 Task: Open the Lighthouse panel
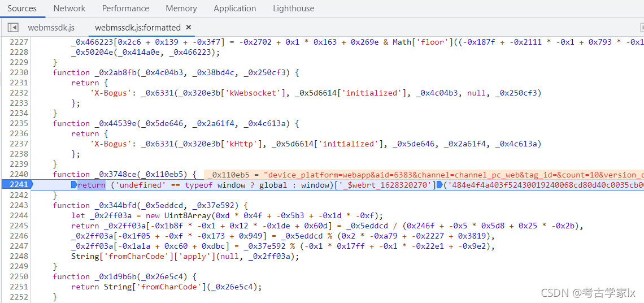(x=293, y=8)
